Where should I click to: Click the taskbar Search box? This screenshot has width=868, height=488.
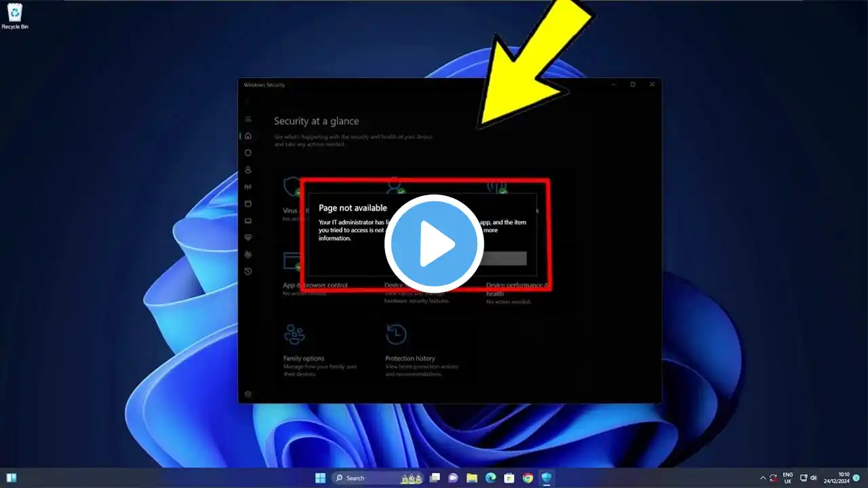point(378,478)
